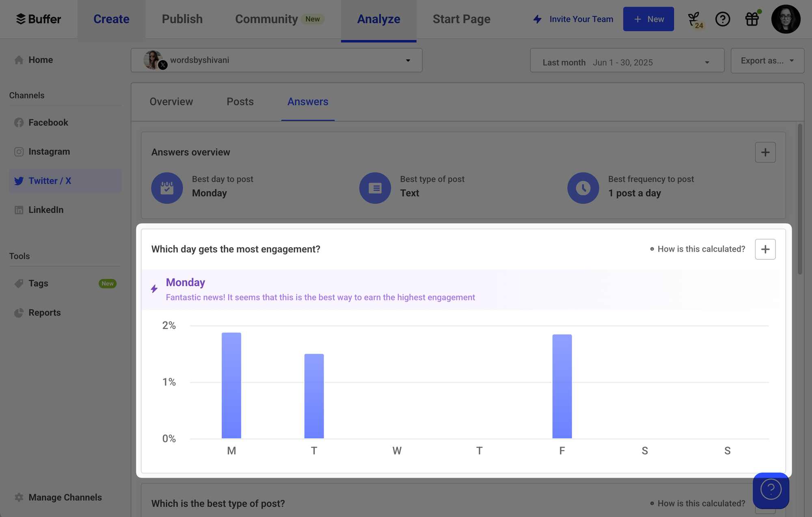
Task: Click the Buffer logo
Action: [x=39, y=19]
